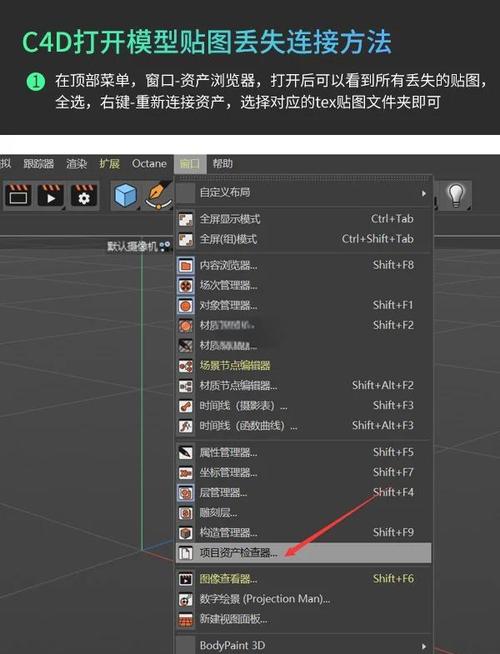
Task: Open 材质节点编辑器... from the menu
Action: (x=303, y=386)
